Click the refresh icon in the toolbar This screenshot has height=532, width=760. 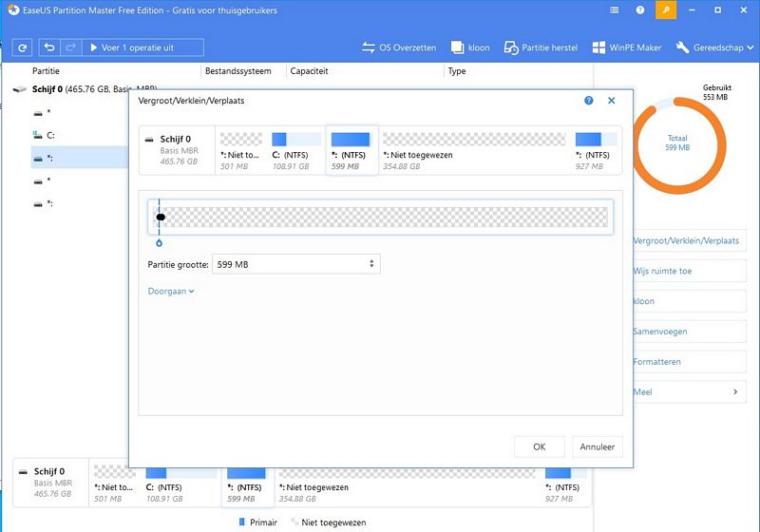coord(22,47)
